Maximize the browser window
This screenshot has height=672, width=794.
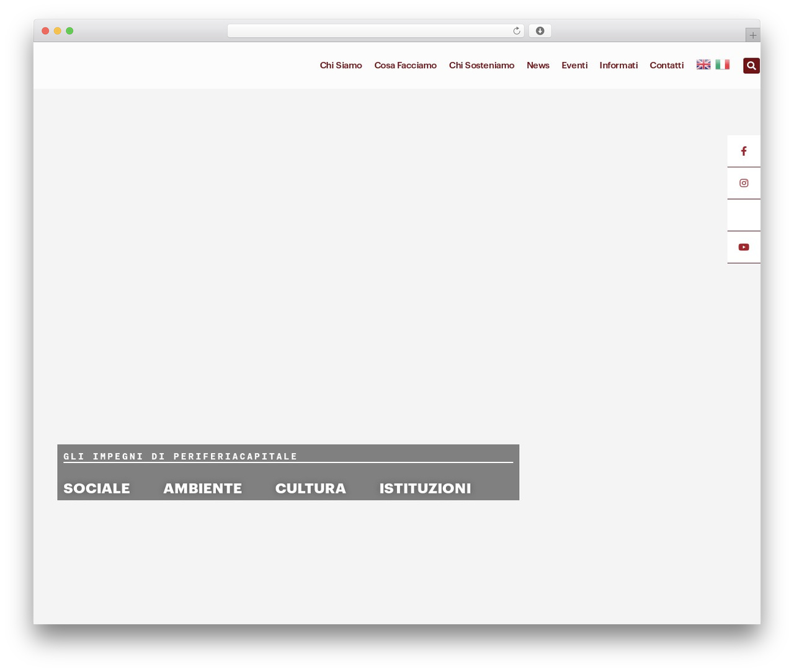coord(69,31)
